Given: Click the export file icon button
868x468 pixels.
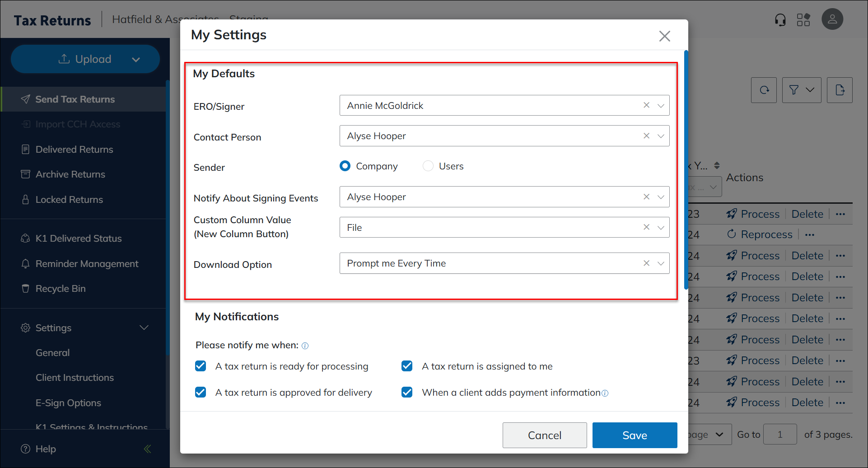Looking at the screenshot, I should tap(840, 90).
